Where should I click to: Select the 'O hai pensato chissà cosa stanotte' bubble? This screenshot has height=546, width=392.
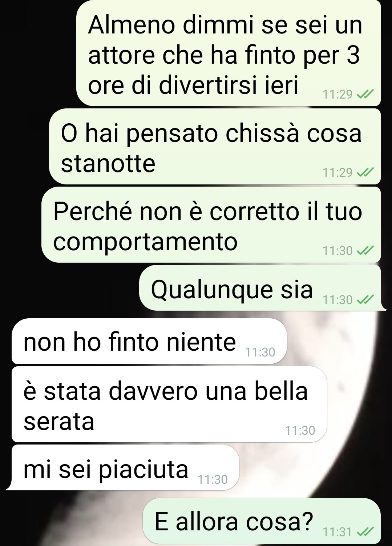pyautogui.click(x=215, y=147)
